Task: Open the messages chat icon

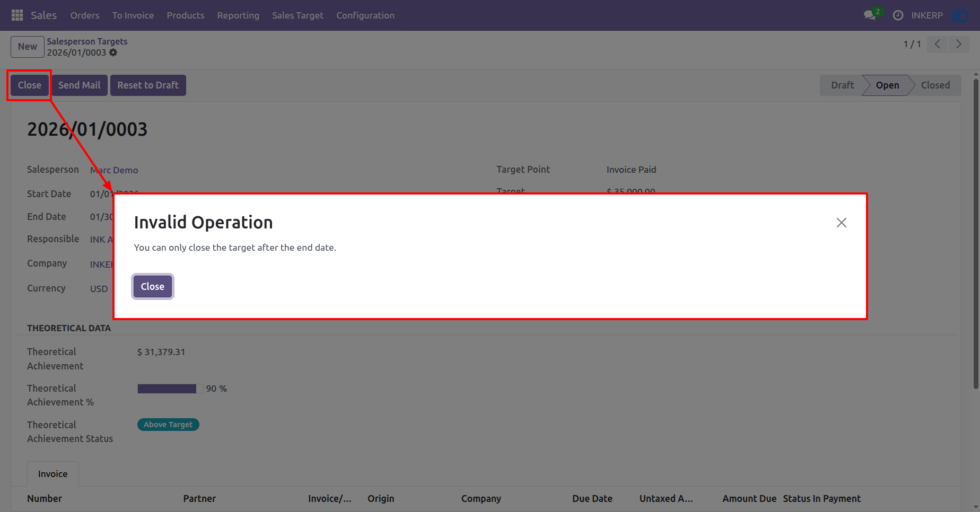Action: click(870, 15)
